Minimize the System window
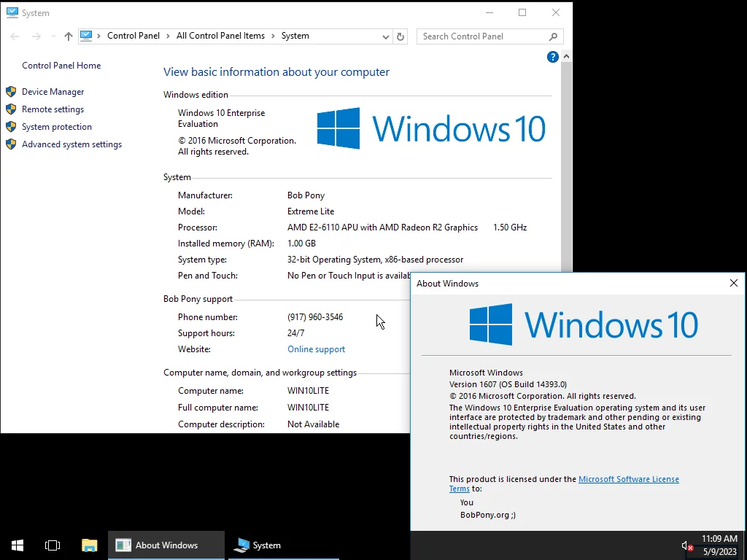 (x=489, y=13)
